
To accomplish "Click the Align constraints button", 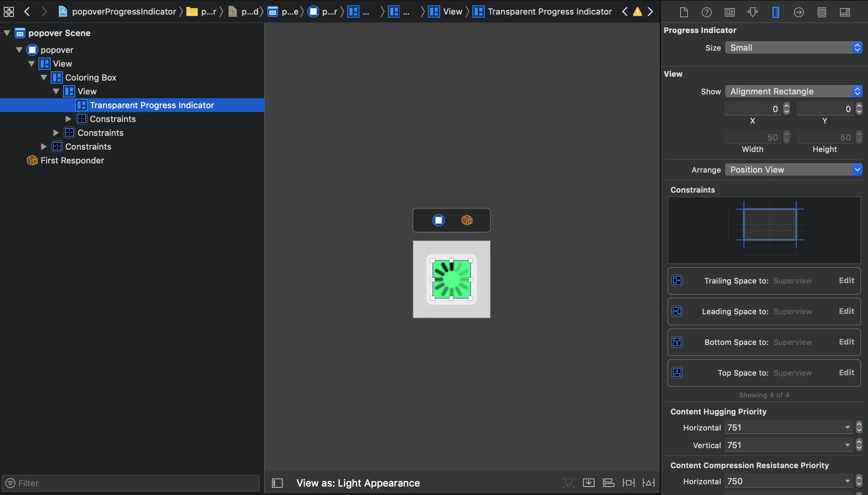I will tap(609, 483).
